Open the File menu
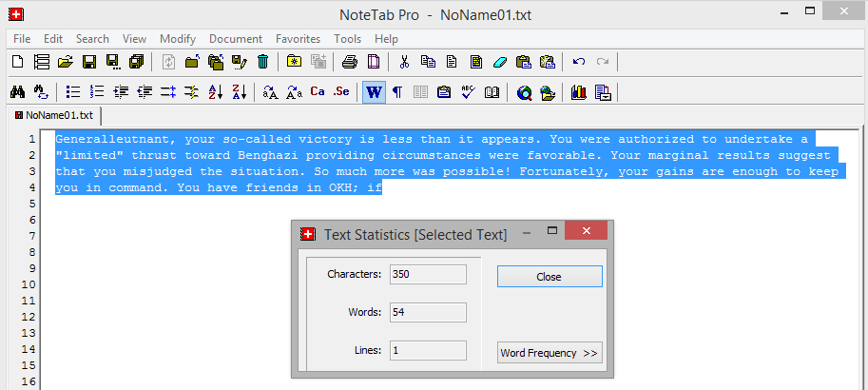The height and width of the screenshot is (390, 868). point(22,39)
